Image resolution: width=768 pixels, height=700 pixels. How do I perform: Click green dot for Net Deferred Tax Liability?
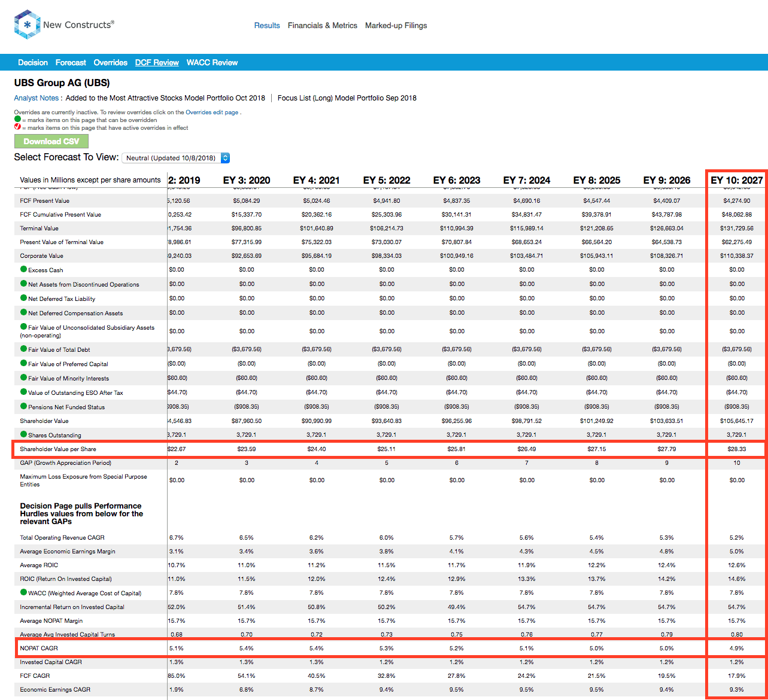[23, 298]
